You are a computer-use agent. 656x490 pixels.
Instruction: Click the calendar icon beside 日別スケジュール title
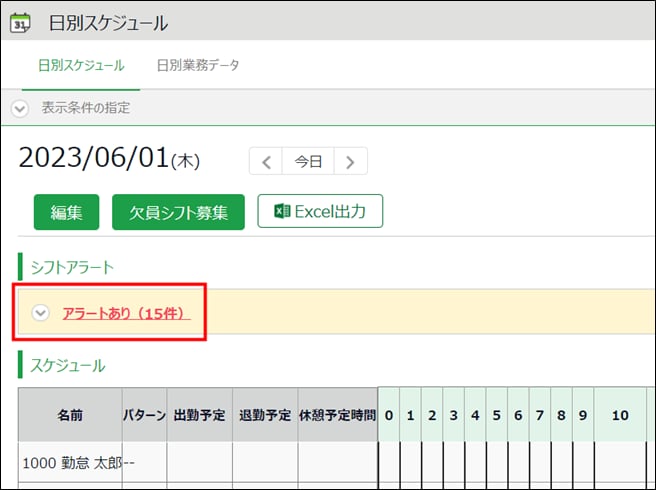[20, 22]
